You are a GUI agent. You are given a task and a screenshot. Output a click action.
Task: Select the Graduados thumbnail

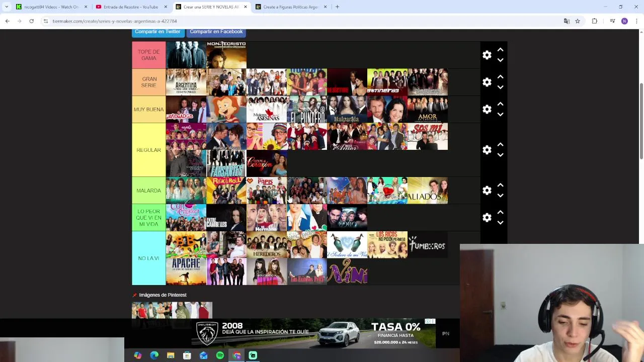click(x=186, y=109)
